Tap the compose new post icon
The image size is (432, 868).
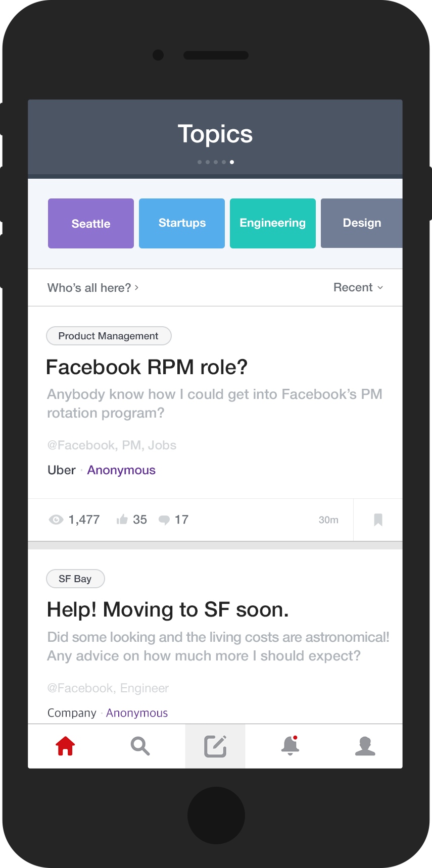pos(215,746)
